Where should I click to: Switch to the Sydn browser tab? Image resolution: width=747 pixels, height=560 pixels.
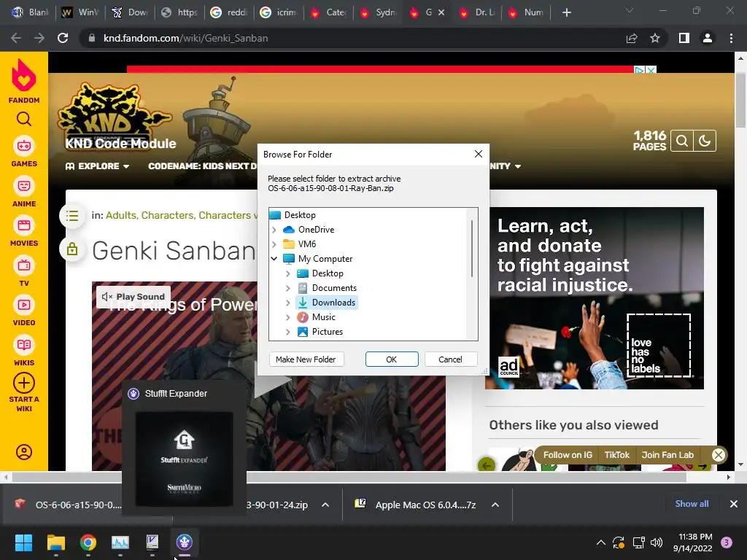point(379,12)
